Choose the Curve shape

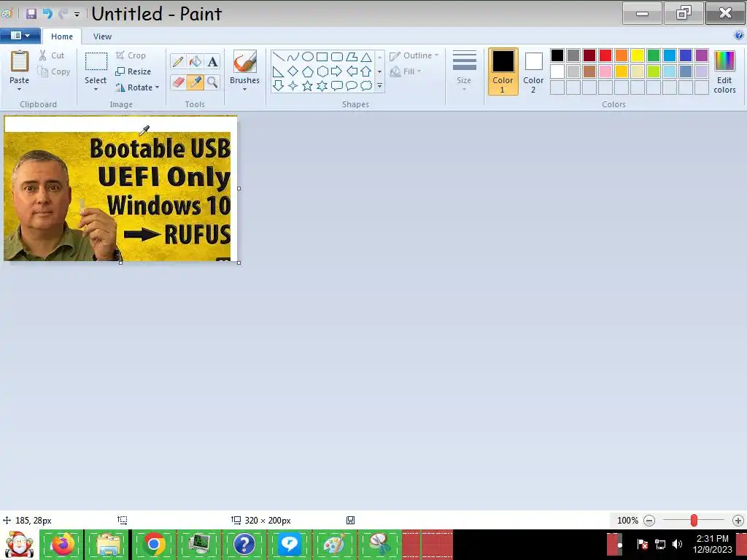[x=293, y=57]
